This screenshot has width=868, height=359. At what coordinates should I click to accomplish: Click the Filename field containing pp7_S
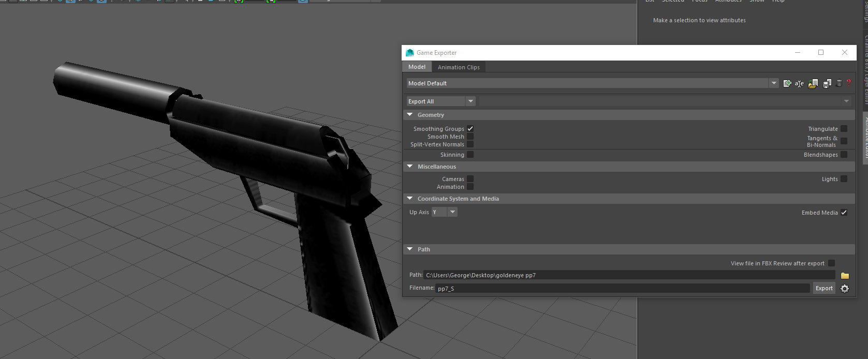[x=623, y=288]
